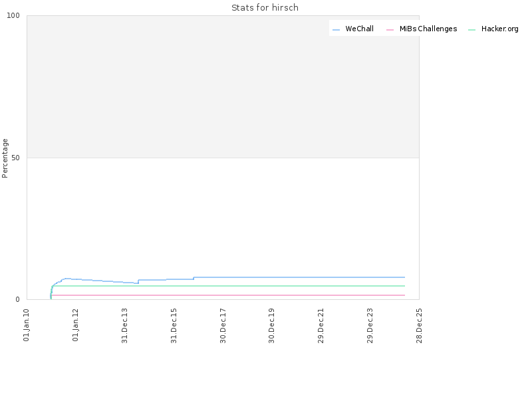
Task: Click the pink MiBs Challenges legend marker
Action: (390, 30)
